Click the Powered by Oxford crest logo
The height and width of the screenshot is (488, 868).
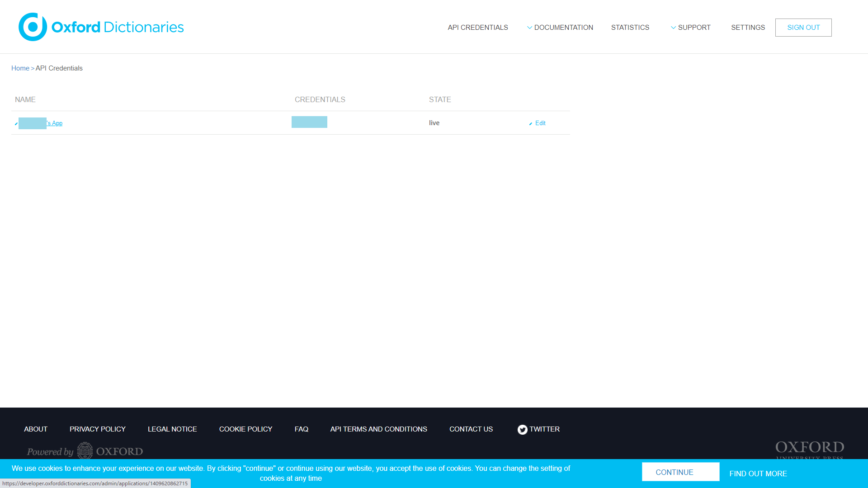tap(85, 451)
